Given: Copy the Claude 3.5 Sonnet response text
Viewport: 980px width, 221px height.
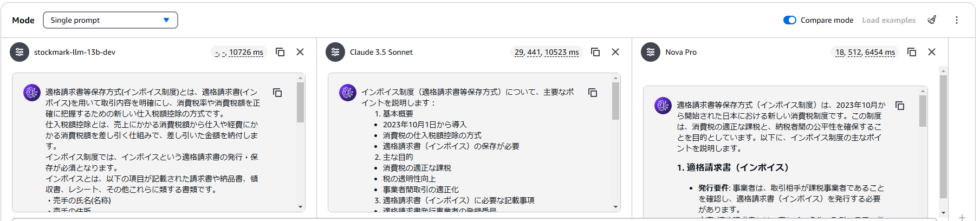Looking at the screenshot, I should pos(593,93).
